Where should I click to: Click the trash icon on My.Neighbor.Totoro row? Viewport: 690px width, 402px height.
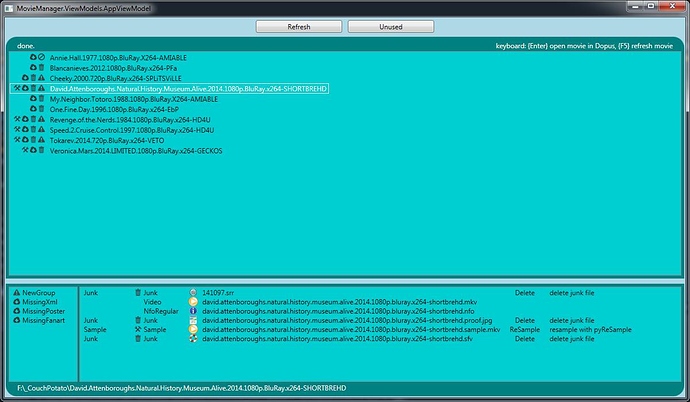pyautogui.click(x=41, y=99)
